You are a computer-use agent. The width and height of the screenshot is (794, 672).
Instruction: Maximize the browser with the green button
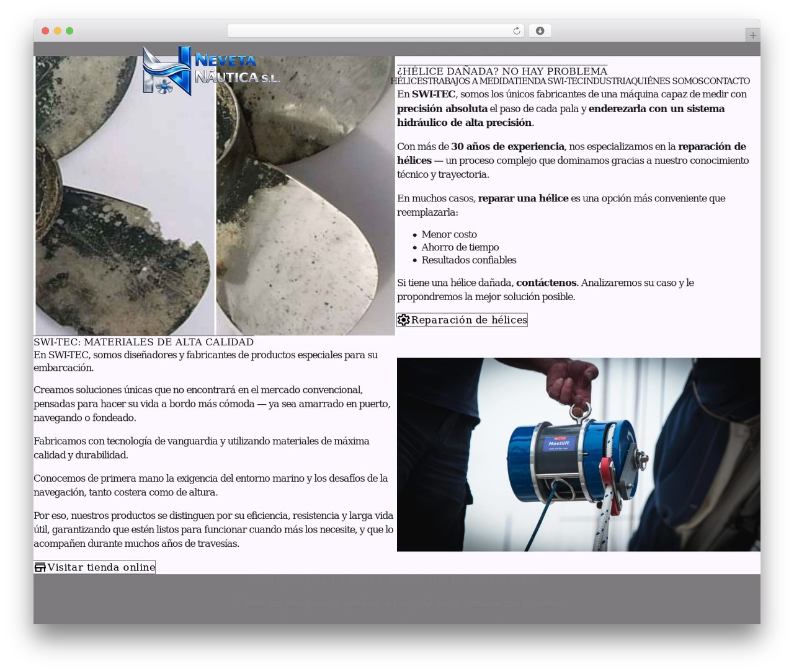tap(69, 31)
